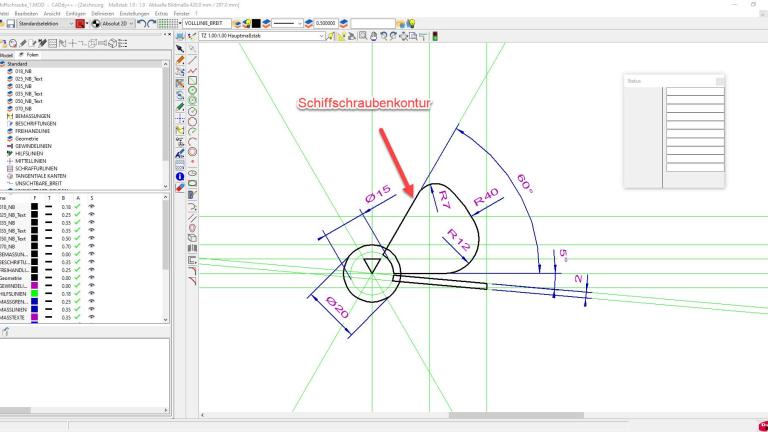
Task: Click the selection arrow tool atop vertical toolbar
Action: coord(180,48)
